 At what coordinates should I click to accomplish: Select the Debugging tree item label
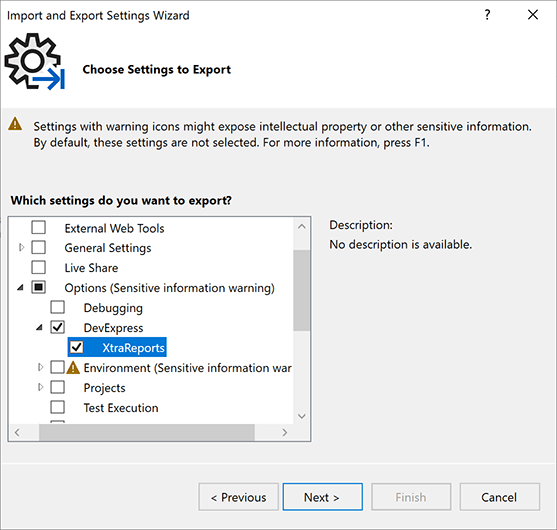[113, 308]
